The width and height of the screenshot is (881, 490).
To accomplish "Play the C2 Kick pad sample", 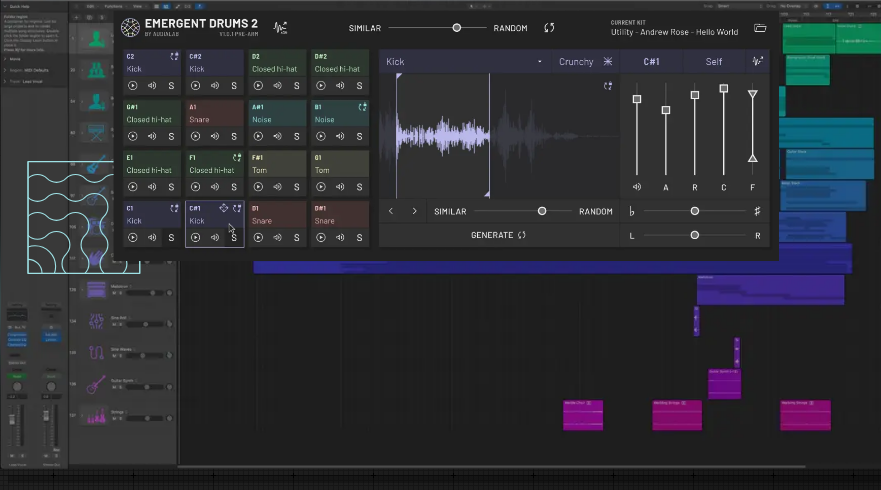I will tap(133, 86).
